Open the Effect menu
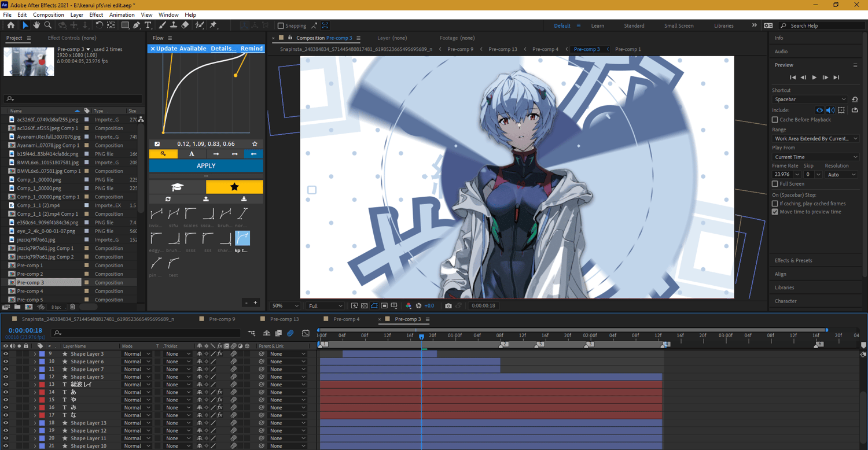The width and height of the screenshot is (868, 450). [96, 14]
